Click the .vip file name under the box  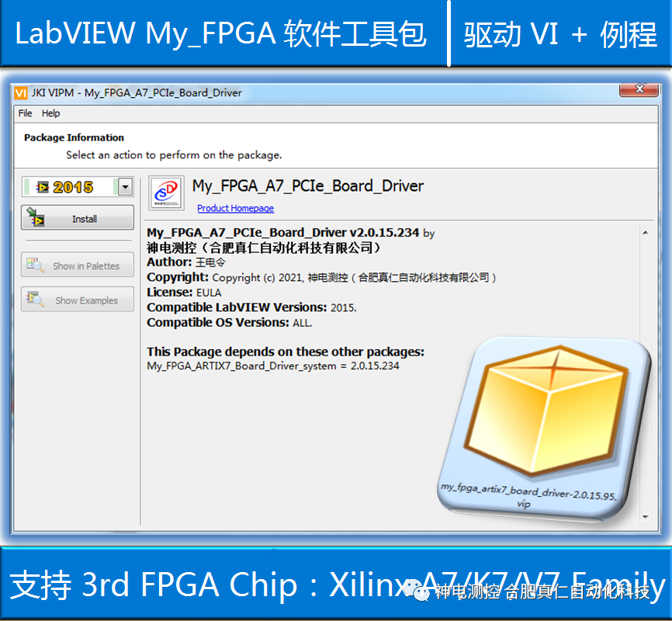(x=528, y=496)
